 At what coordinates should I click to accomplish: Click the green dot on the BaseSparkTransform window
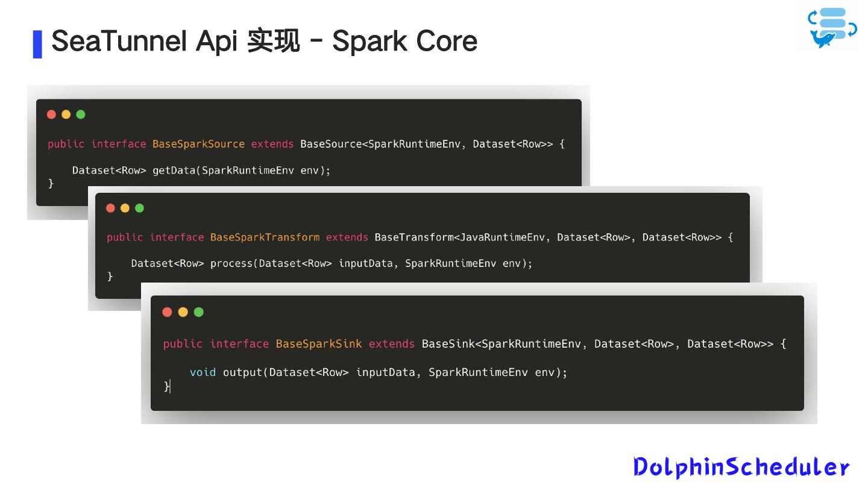click(139, 208)
